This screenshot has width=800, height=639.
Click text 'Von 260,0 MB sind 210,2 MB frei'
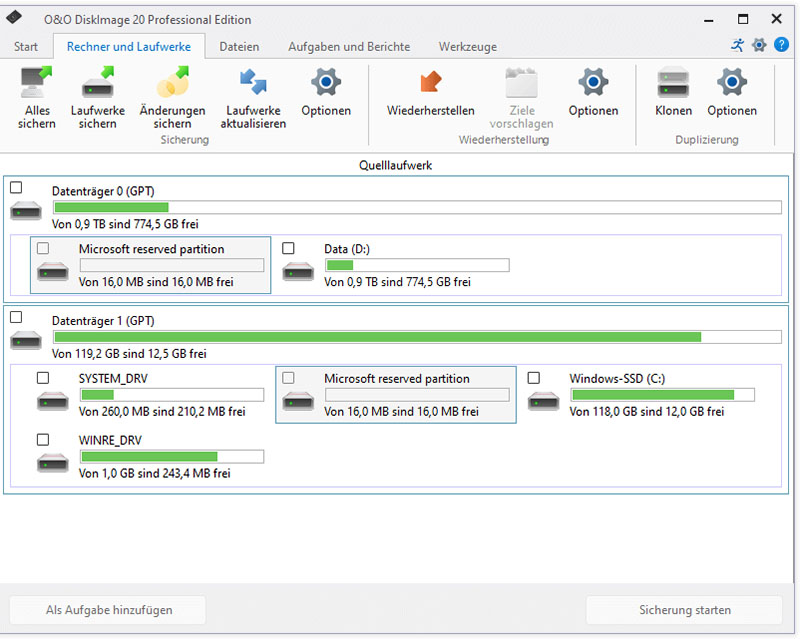tap(162, 411)
